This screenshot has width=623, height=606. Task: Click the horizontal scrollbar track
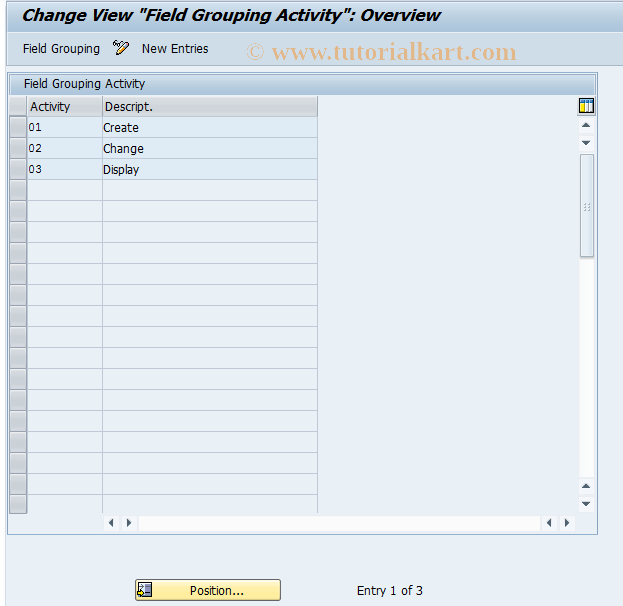click(x=339, y=523)
